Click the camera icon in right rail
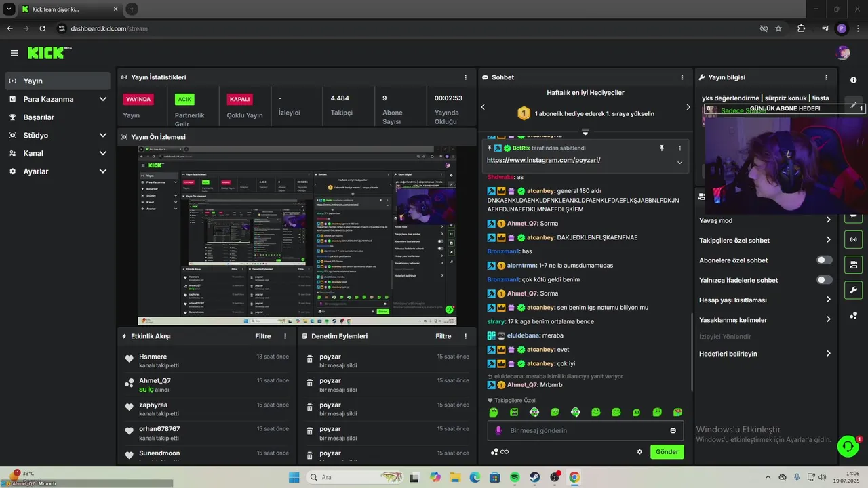The width and height of the screenshot is (868, 488). 853,264
